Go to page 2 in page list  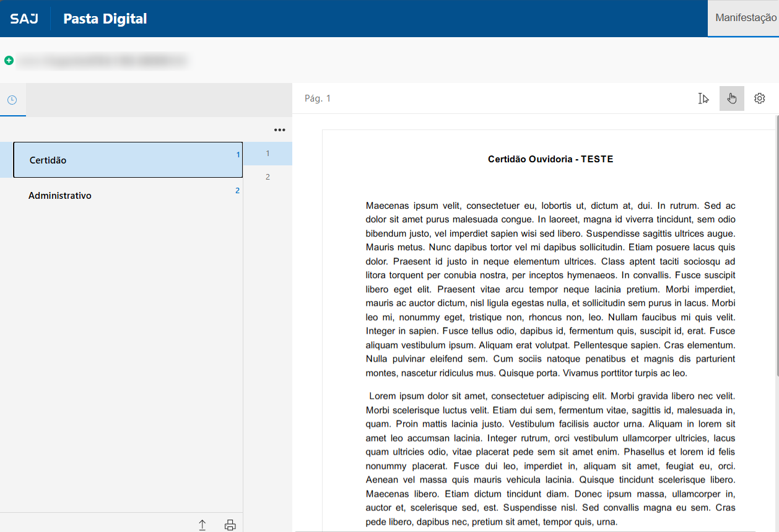tap(268, 177)
